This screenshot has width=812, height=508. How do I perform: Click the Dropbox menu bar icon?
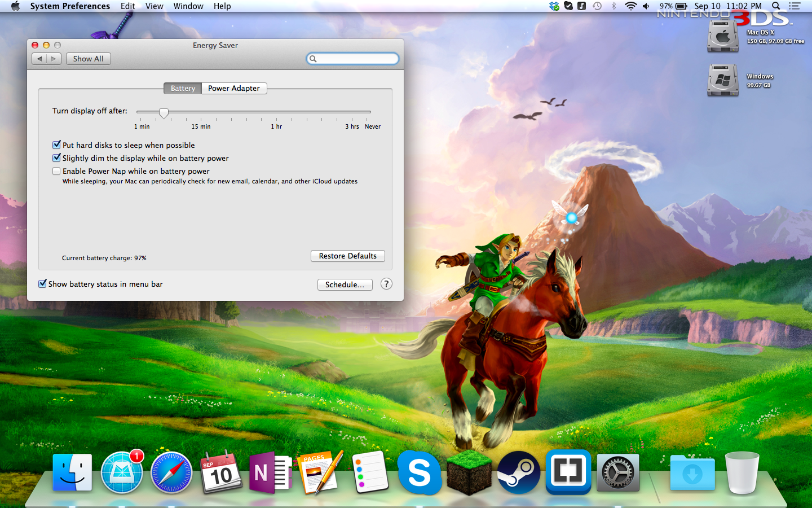[554, 6]
